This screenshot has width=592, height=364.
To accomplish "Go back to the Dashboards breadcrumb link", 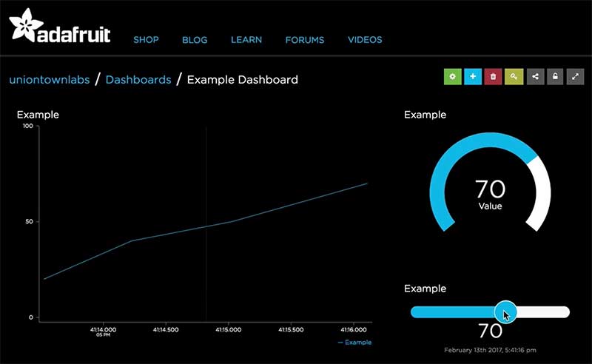I will pos(138,79).
